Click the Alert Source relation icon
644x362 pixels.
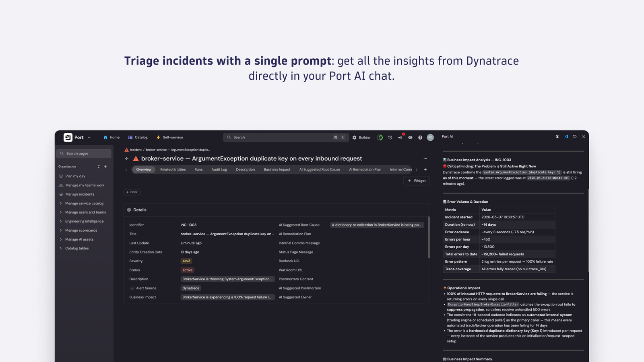[132, 288]
